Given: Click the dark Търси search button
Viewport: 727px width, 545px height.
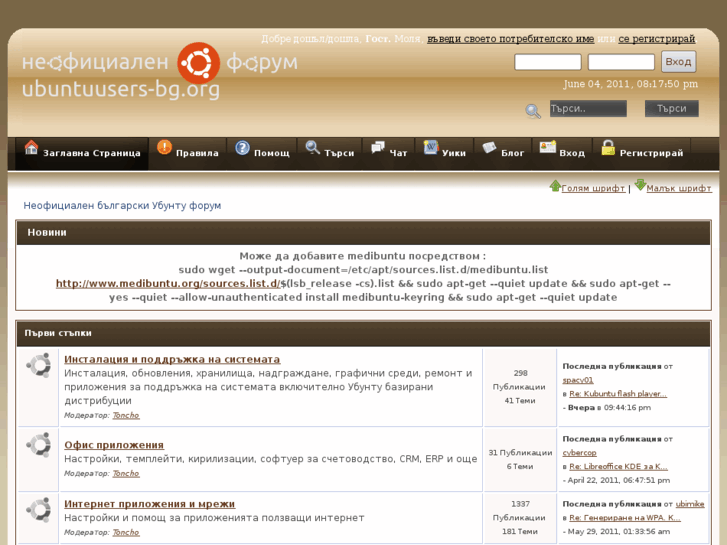Looking at the screenshot, I should point(671,109).
